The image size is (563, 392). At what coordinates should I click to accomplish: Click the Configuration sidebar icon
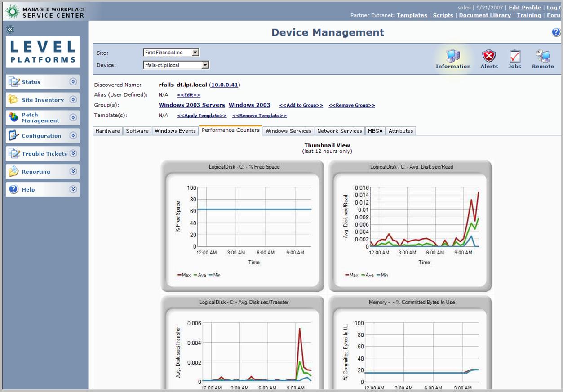(14, 136)
